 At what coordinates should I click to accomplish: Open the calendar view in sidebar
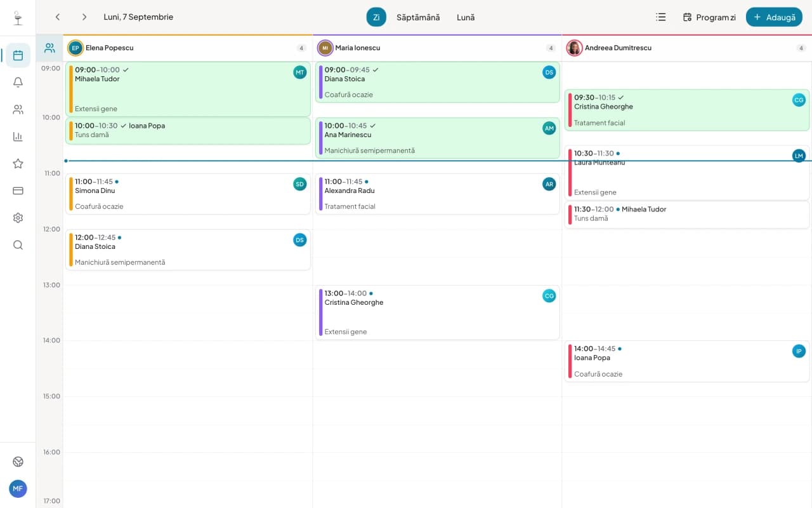(18, 55)
